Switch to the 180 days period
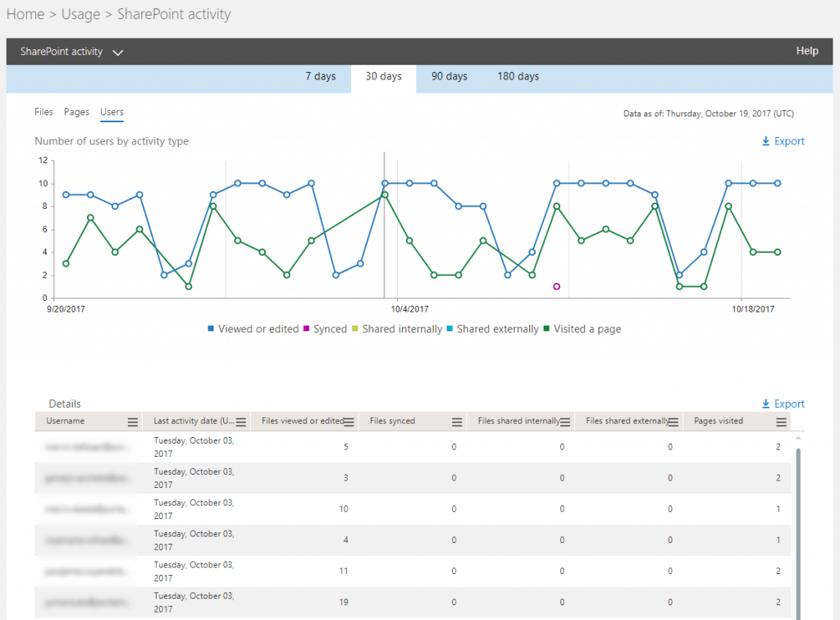Image resolution: width=840 pixels, height=620 pixels. pyautogui.click(x=518, y=76)
